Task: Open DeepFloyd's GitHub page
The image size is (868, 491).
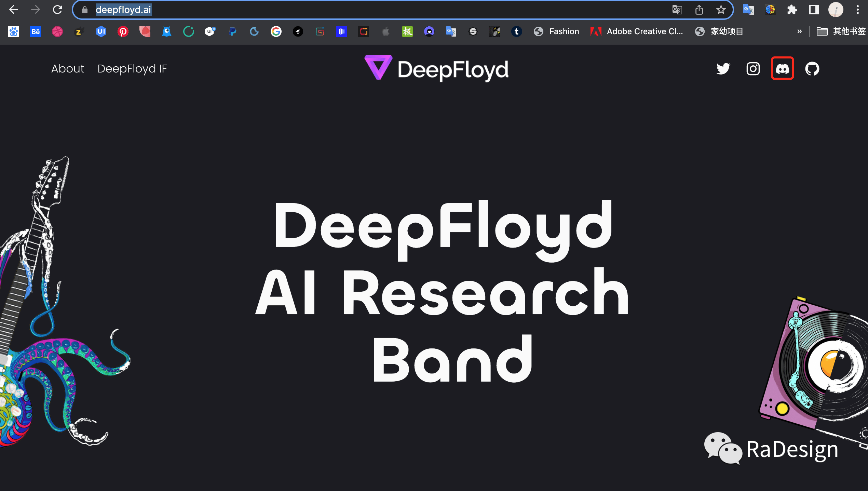Action: (812, 69)
